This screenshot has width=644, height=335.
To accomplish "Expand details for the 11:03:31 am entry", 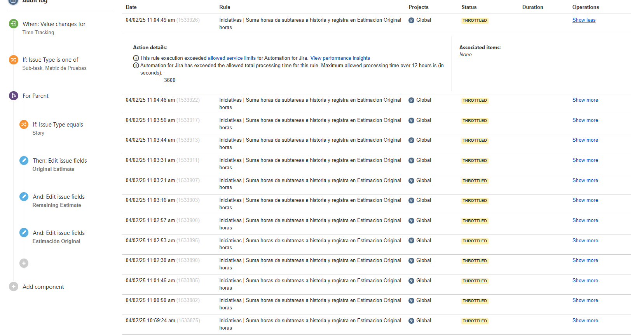I will point(585,160).
